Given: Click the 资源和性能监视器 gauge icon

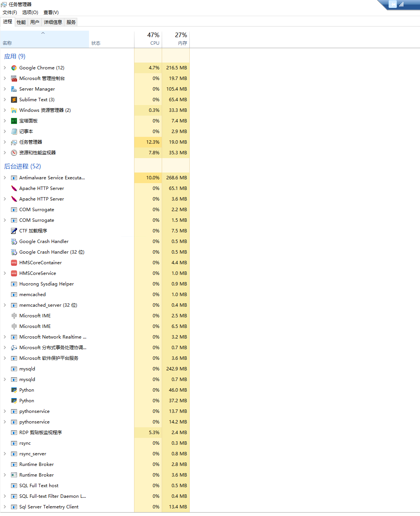Looking at the screenshot, I should pos(14,153).
